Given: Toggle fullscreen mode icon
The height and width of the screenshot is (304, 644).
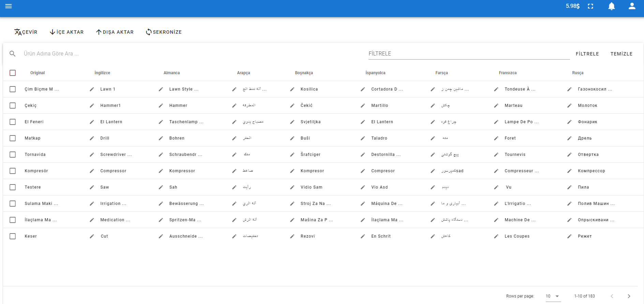Looking at the screenshot, I should pyautogui.click(x=590, y=6).
